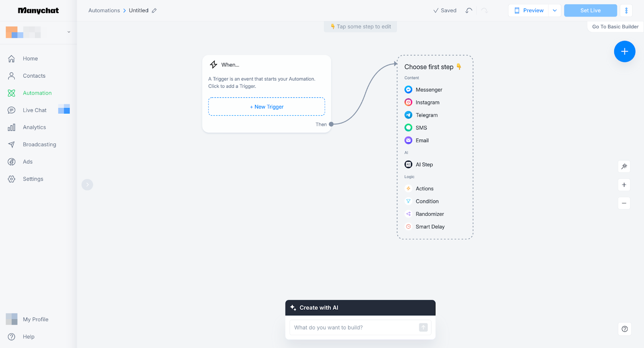644x348 pixels.
Task: Add an AI Step to the flow
Action: tap(419, 164)
